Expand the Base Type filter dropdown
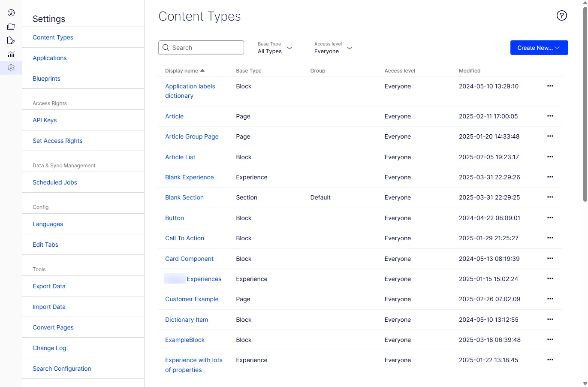 coord(275,48)
